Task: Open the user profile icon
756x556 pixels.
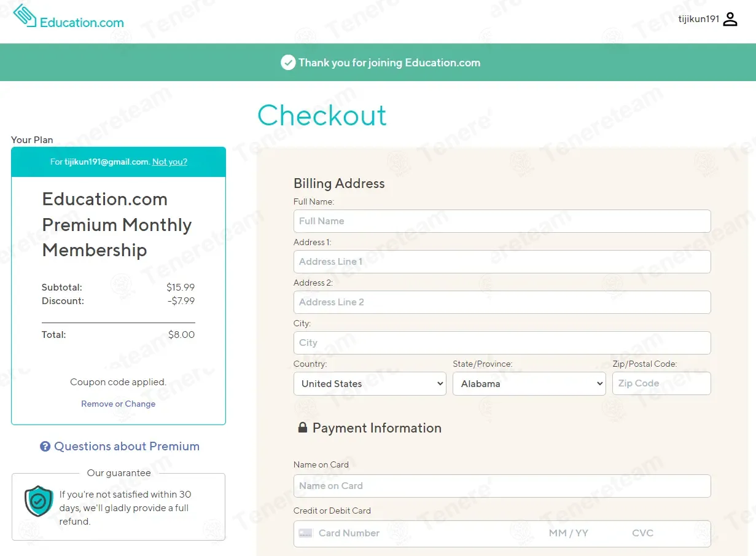Action: click(730, 20)
